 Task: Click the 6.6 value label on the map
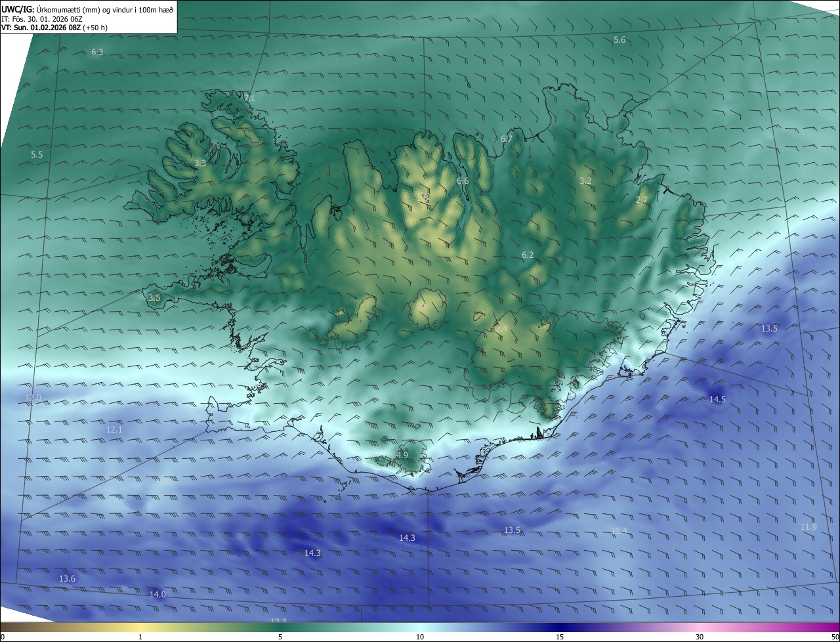click(x=463, y=181)
